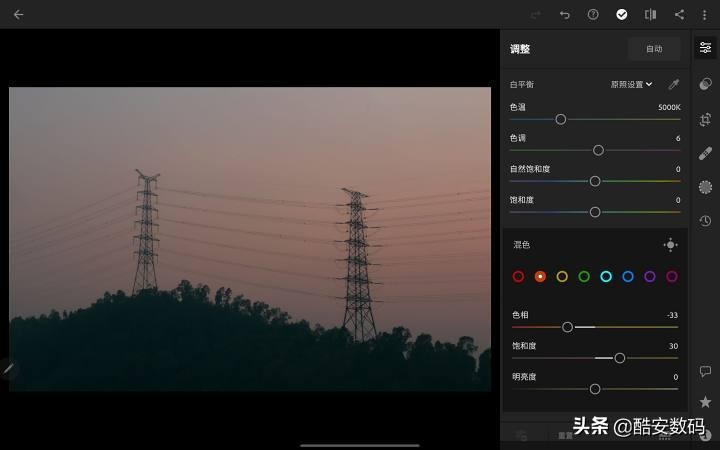Select the aqua color channel circle
The width and height of the screenshot is (720, 450).
606,276
